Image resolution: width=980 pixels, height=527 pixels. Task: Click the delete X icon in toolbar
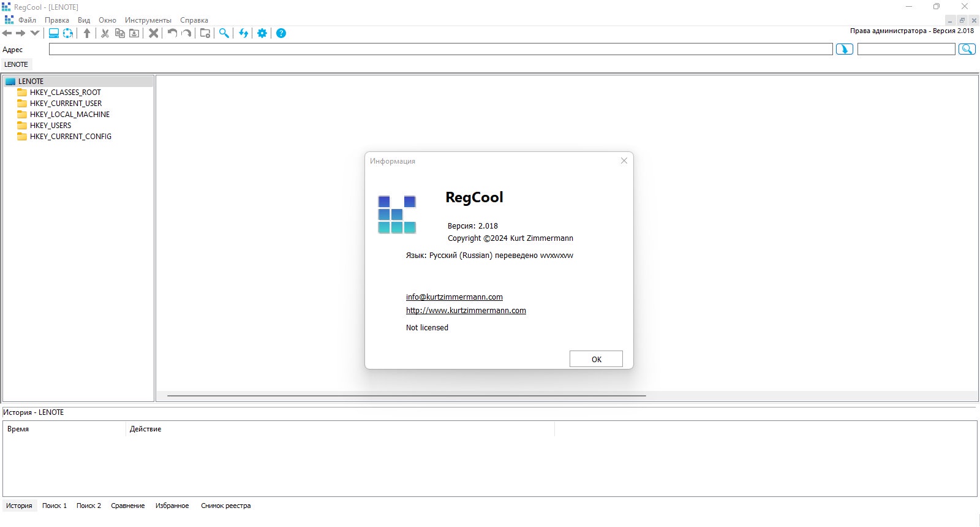point(154,33)
